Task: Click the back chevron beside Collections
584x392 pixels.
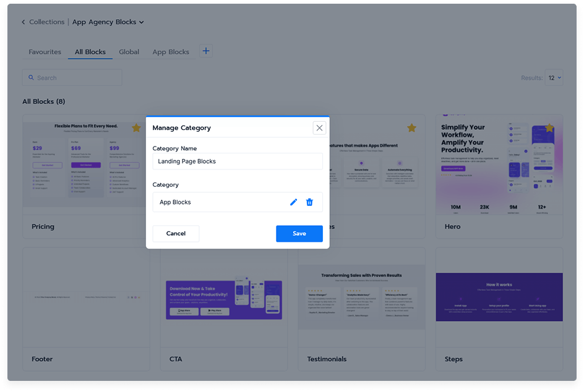Action: 24,22
